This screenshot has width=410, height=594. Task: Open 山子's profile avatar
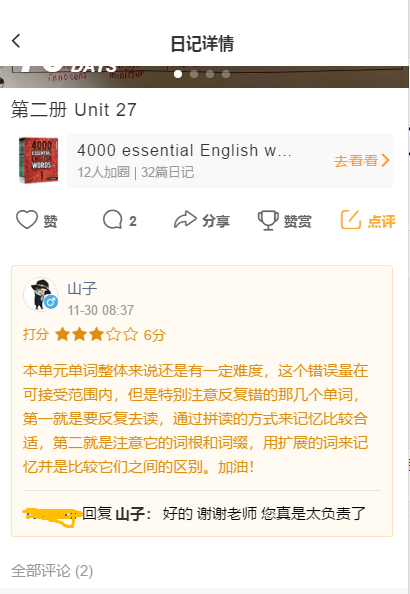click(41, 294)
